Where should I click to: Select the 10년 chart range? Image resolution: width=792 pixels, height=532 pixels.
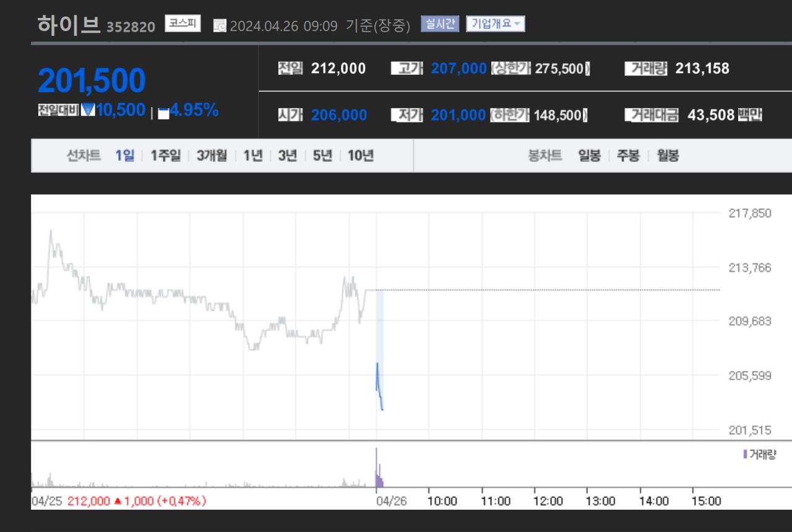[x=360, y=156]
